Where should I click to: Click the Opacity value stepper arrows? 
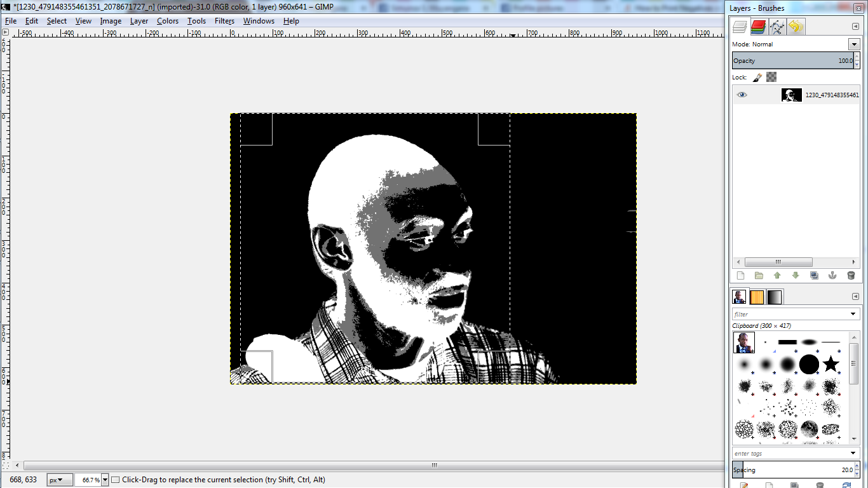pos(857,60)
